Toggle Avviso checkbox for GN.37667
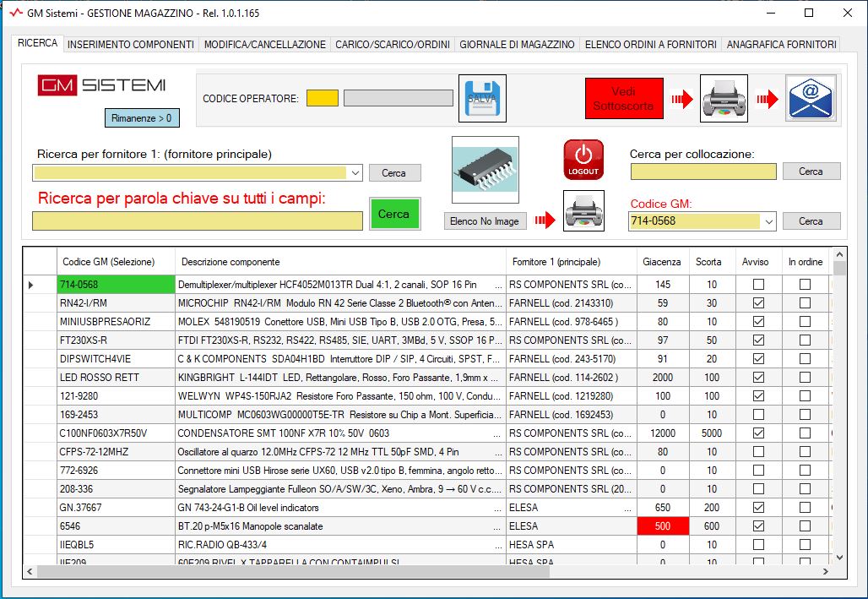This screenshot has height=599, width=868. pos(758,508)
